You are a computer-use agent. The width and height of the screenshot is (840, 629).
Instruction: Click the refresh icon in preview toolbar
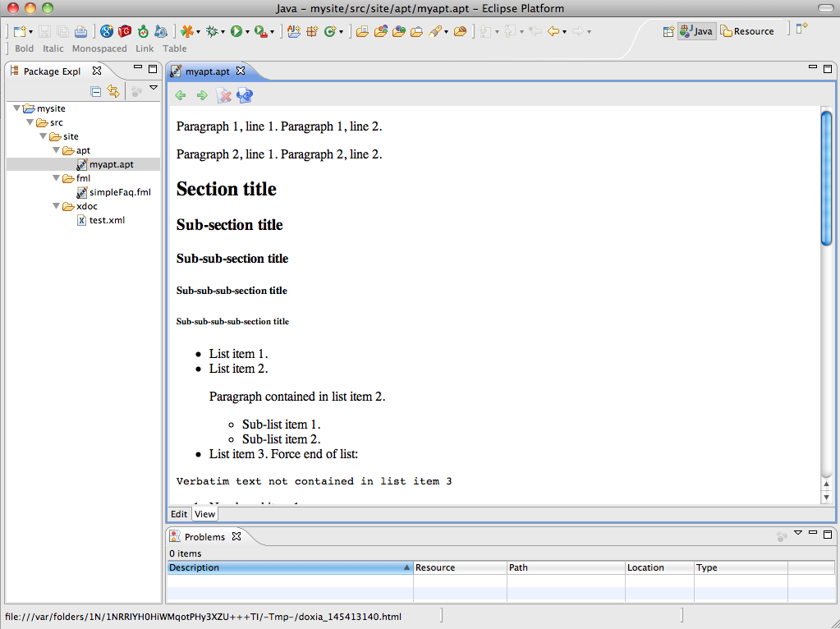[245, 96]
